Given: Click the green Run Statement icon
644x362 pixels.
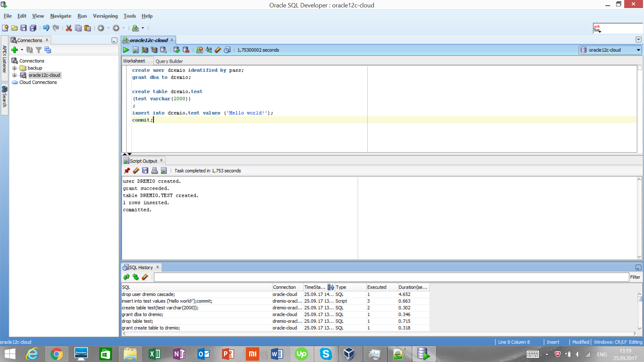Looking at the screenshot, I should [x=126, y=50].
